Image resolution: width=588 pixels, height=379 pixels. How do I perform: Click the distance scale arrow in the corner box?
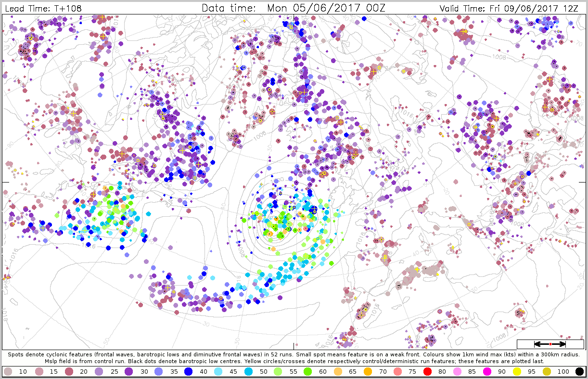550,344
